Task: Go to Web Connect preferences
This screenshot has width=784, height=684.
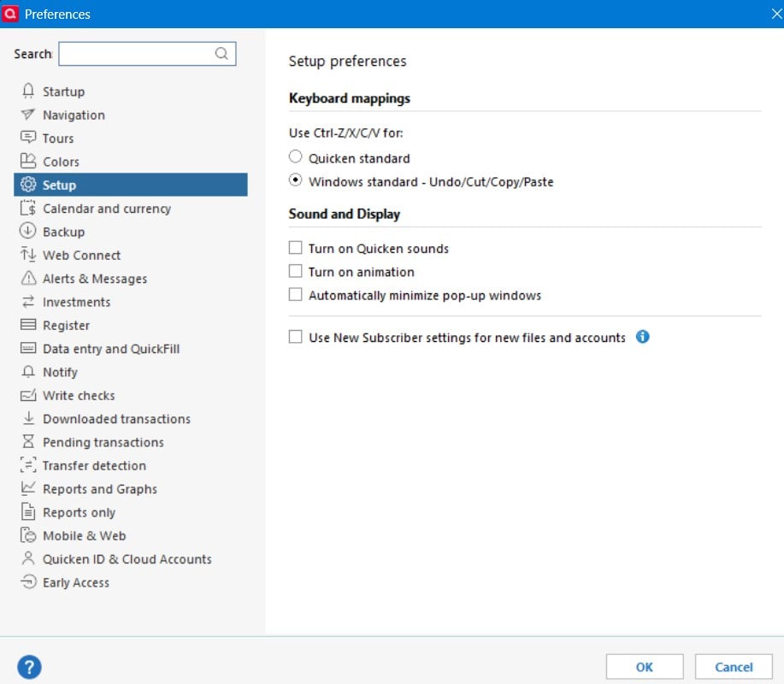Action: [131, 255]
